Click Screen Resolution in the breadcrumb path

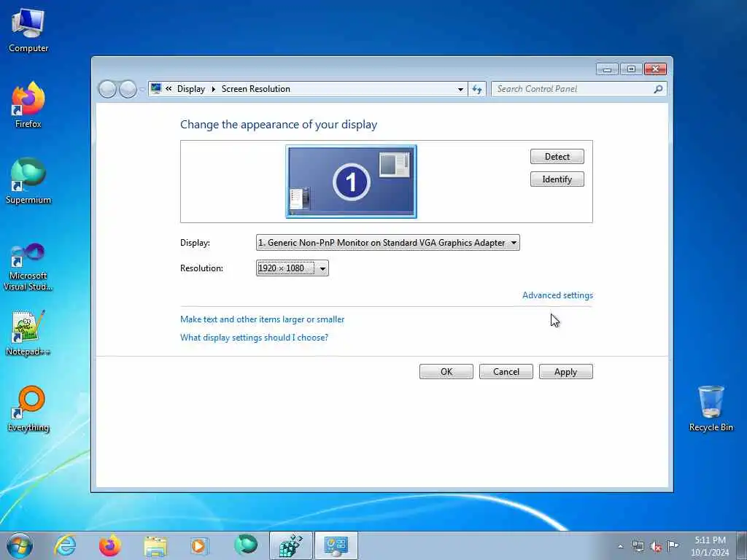tap(256, 89)
